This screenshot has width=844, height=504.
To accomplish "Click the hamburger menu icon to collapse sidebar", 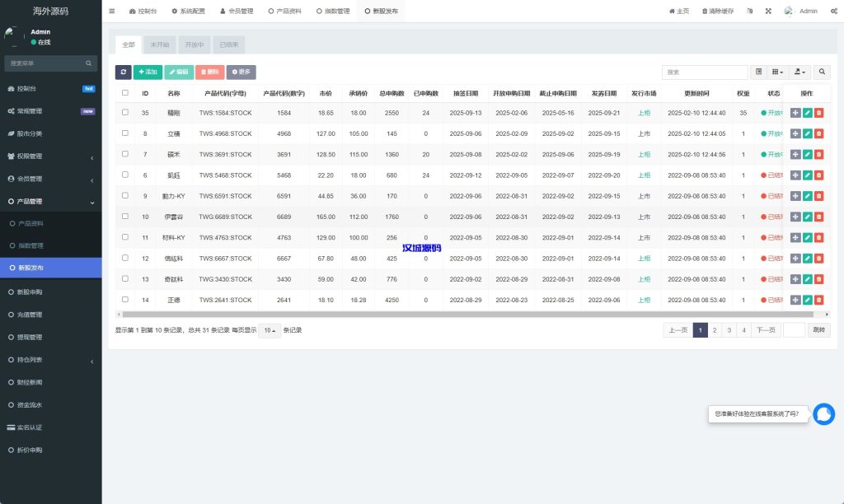I will 112,12.
